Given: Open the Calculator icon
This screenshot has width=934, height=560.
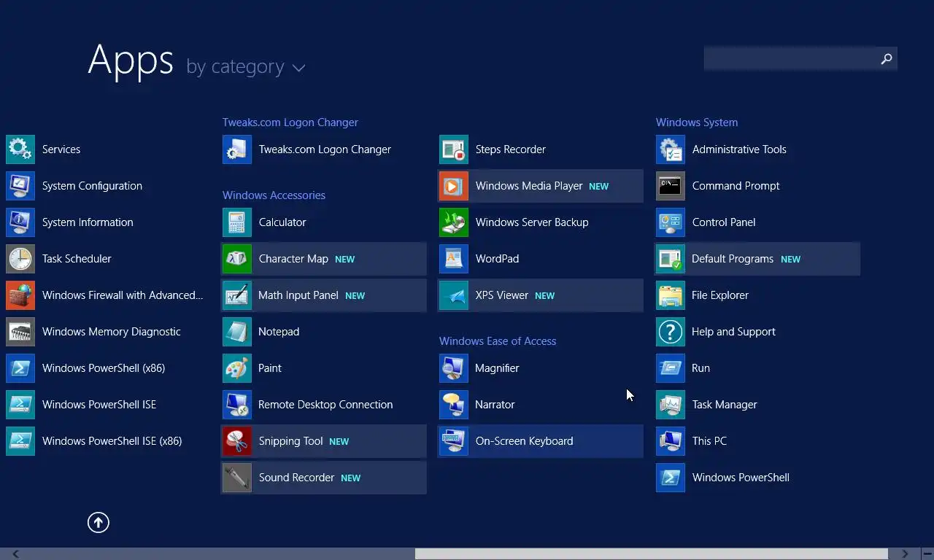Looking at the screenshot, I should pos(237,222).
